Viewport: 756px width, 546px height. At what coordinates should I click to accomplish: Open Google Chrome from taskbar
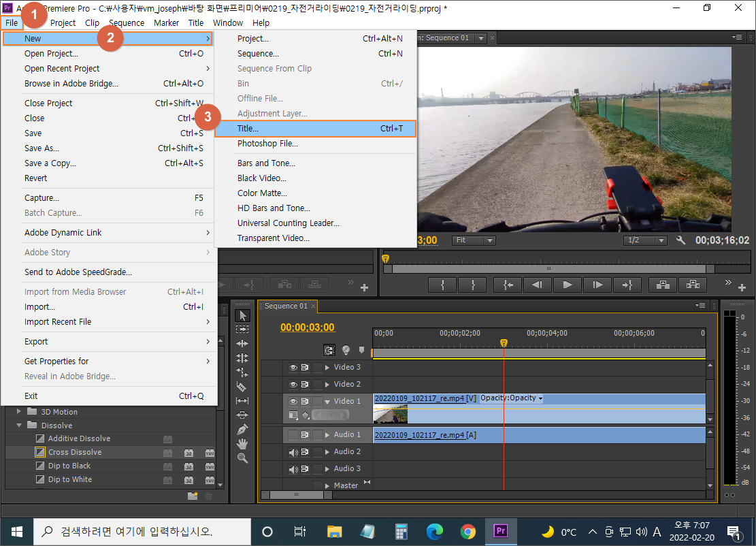tap(467, 532)
